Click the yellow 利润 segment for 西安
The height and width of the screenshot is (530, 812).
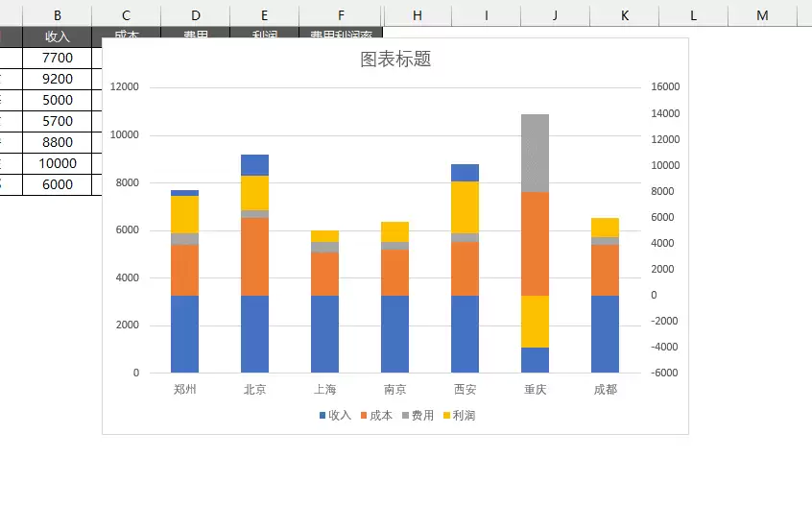[x=466, y=207]
